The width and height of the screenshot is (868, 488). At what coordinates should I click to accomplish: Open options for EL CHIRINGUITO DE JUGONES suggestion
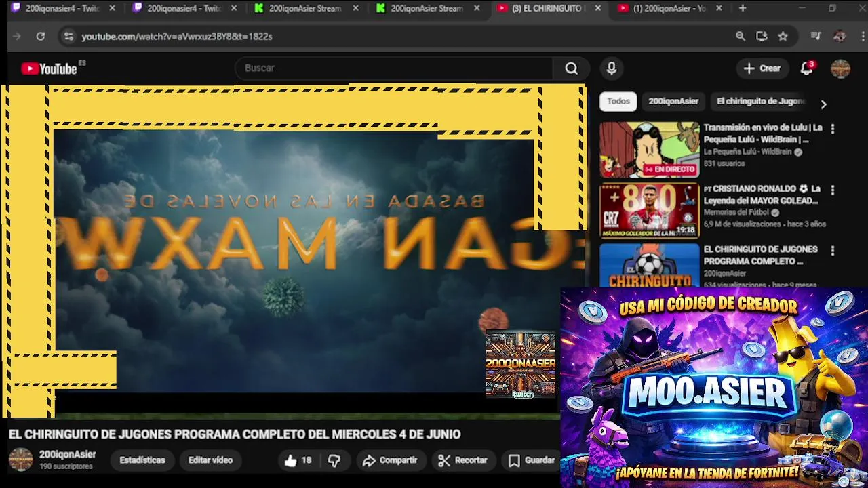pyautogui.click(x=832, y=251)
